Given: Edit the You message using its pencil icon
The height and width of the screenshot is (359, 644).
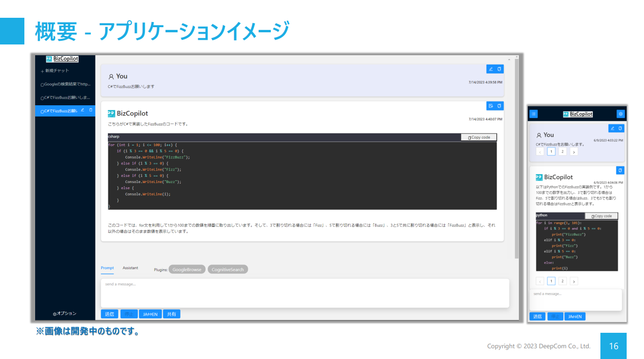Looking at the screenshot, I should pyautogui.click(x=491, y=69).
